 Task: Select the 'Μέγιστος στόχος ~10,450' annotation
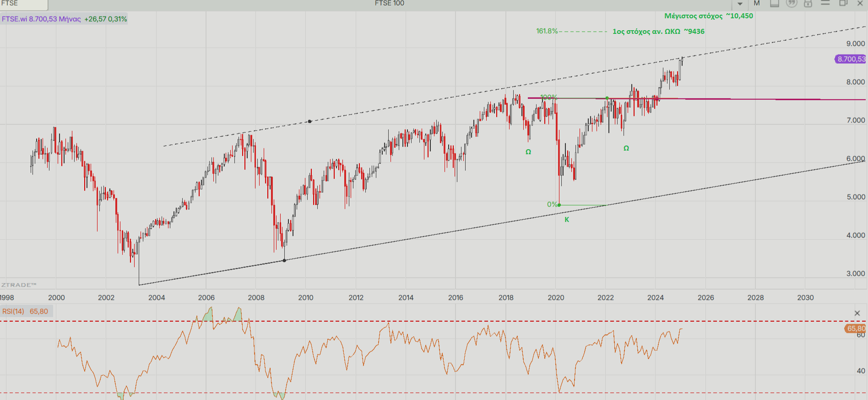(x=709, y=16)
